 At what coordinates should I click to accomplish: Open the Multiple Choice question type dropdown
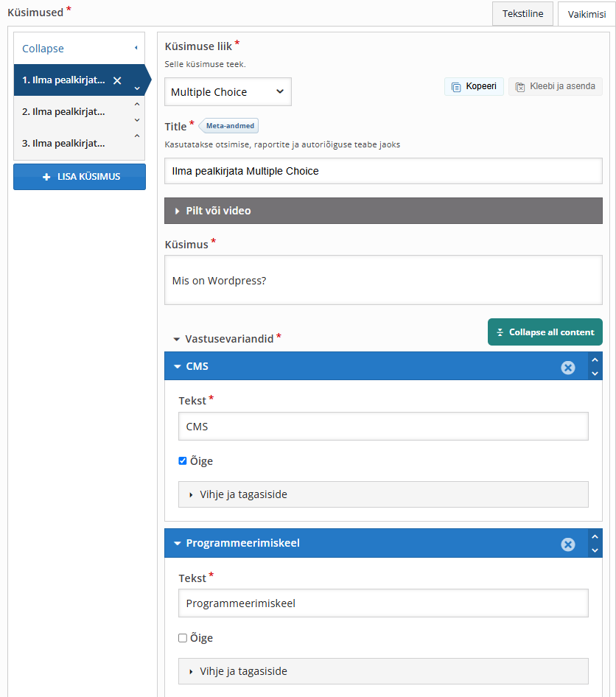pyautogui.click(x=228, y=92)
